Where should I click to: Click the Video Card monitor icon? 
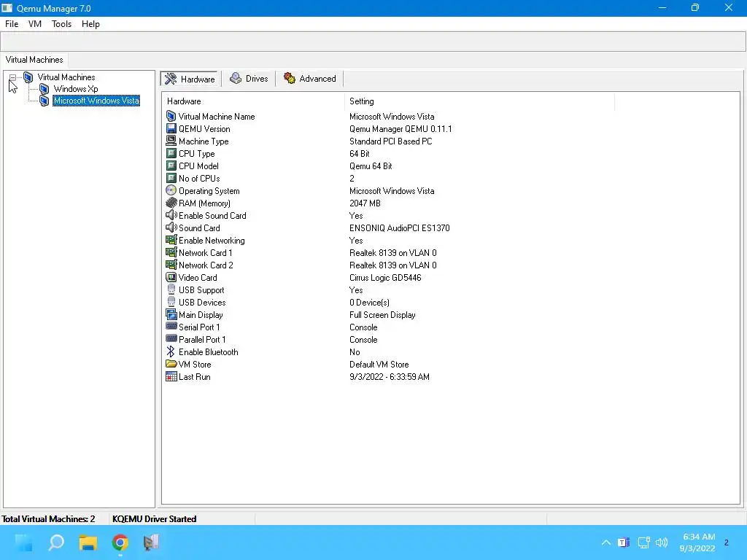point(171,277)
